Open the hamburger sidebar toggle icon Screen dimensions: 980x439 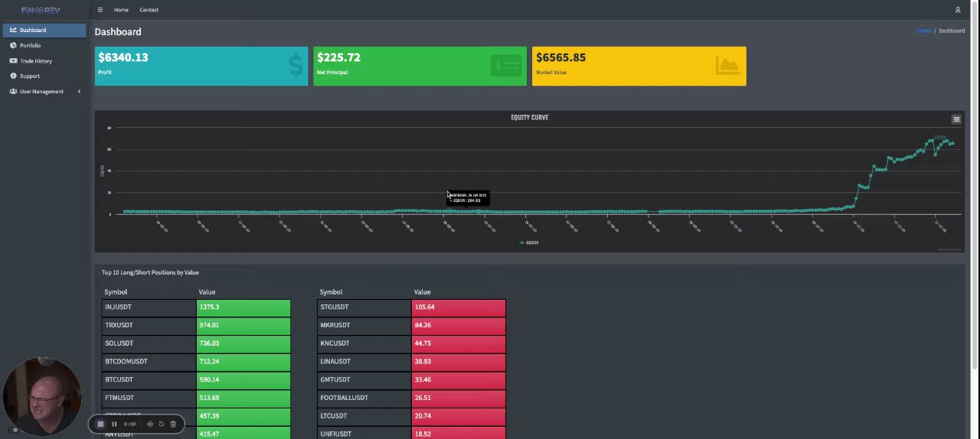[100, 10]
